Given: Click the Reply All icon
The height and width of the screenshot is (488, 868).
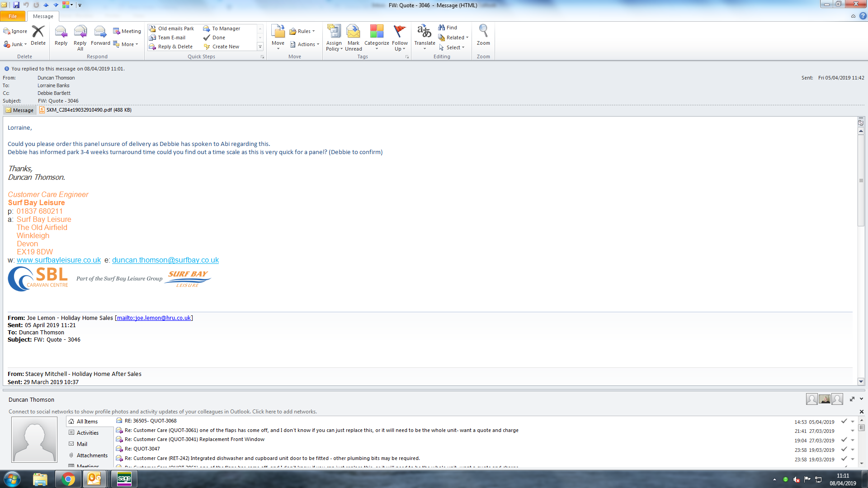Looking at the screenshot, I should coord(80,32).
